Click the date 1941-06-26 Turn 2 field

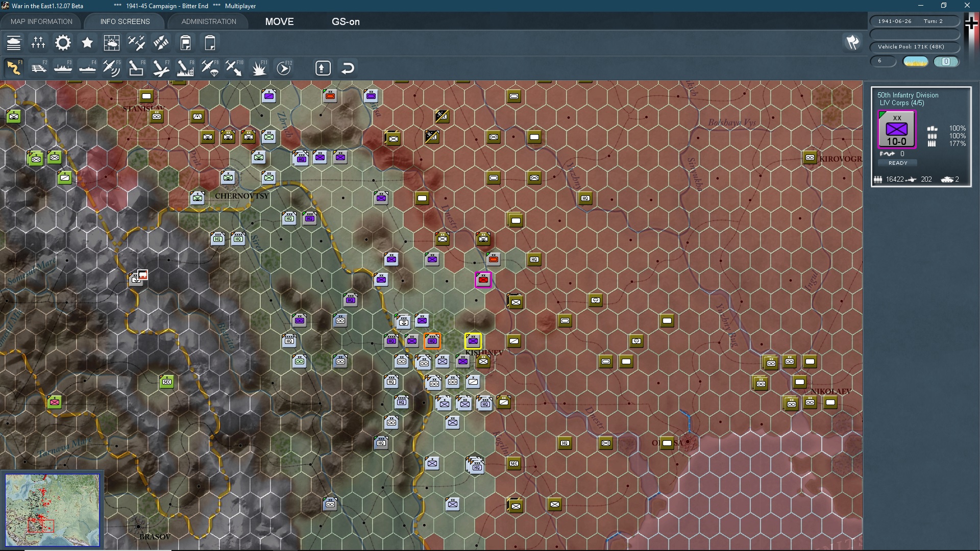915,21
